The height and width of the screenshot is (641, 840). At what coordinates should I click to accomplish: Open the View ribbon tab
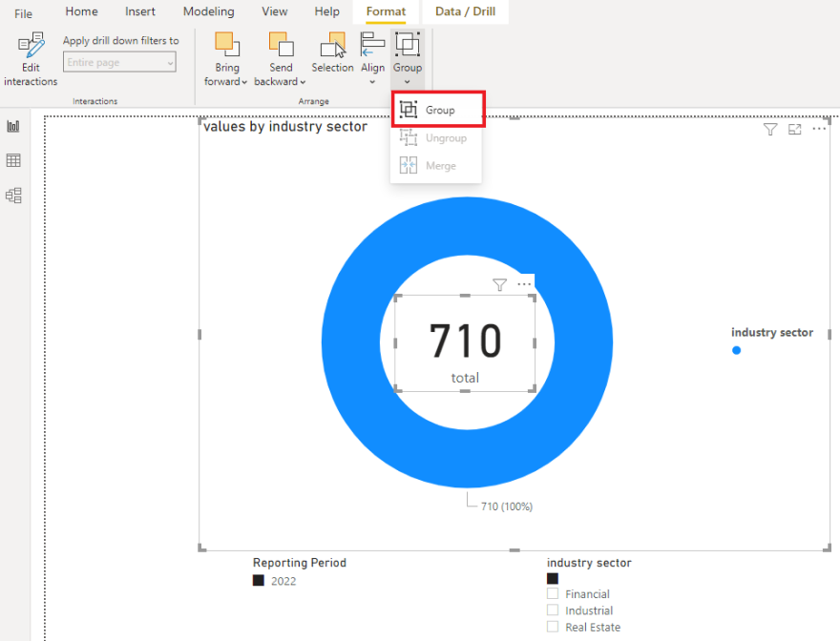point(274,11)
